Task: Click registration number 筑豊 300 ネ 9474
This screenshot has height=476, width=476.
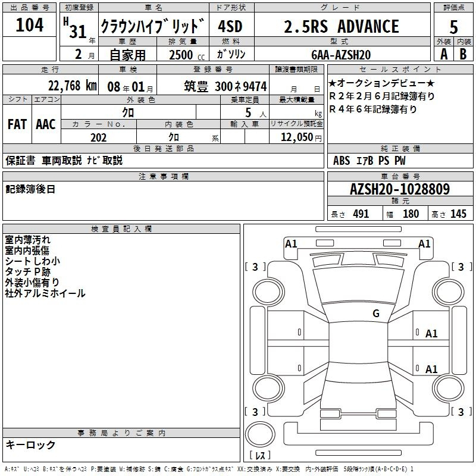Action: point(226,86)
